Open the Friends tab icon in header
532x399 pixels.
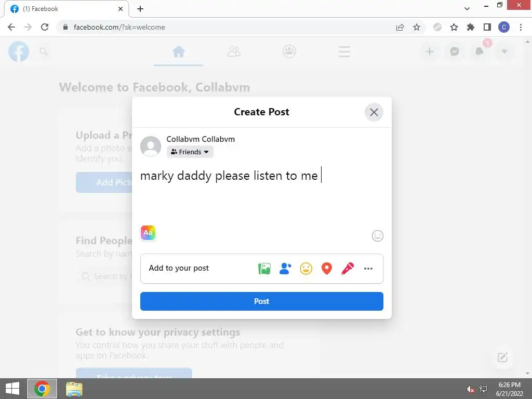point(234,51)
